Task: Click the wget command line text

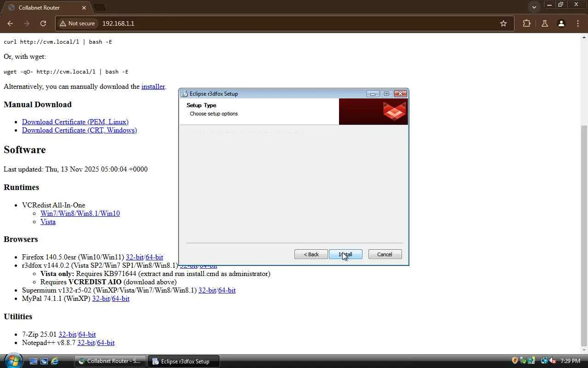Action: click(66, 72)
